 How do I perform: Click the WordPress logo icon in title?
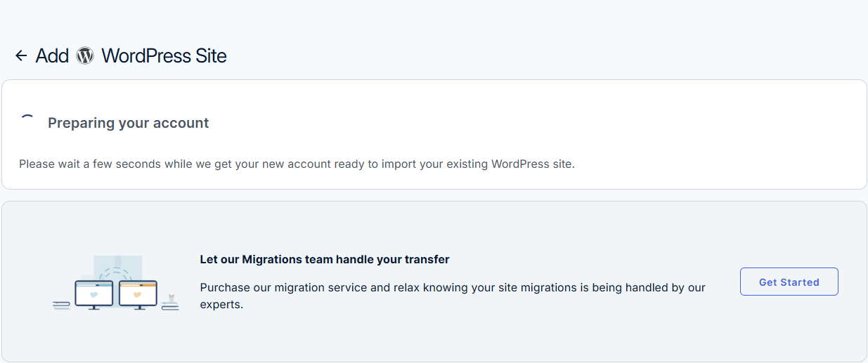[85, 55]
